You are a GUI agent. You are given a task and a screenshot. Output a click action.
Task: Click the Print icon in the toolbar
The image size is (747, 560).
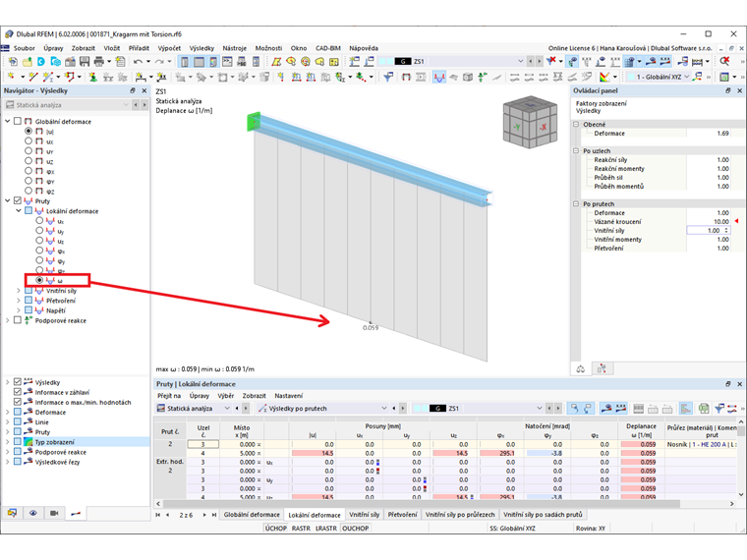(x=99, y=62)
